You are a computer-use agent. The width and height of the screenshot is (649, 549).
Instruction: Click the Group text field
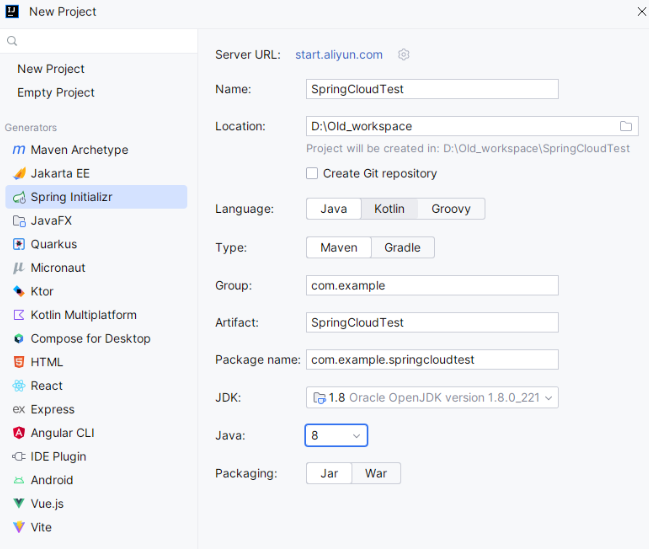click(432, 285)
